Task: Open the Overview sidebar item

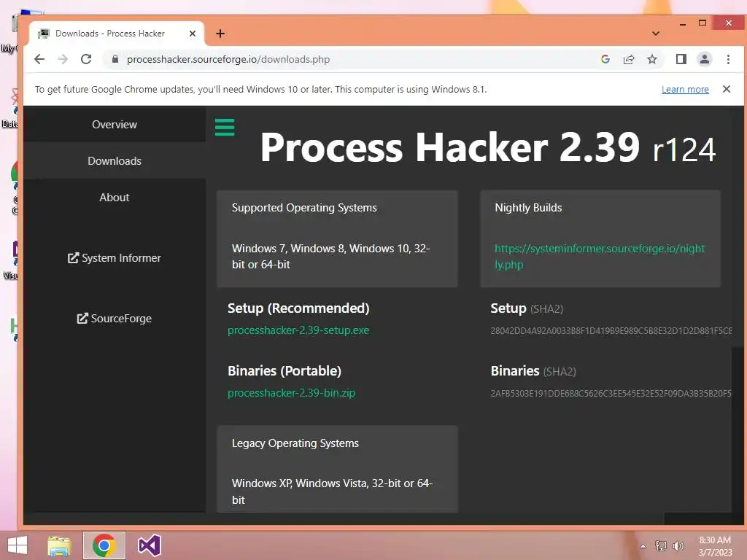Action: pos(115,124)
